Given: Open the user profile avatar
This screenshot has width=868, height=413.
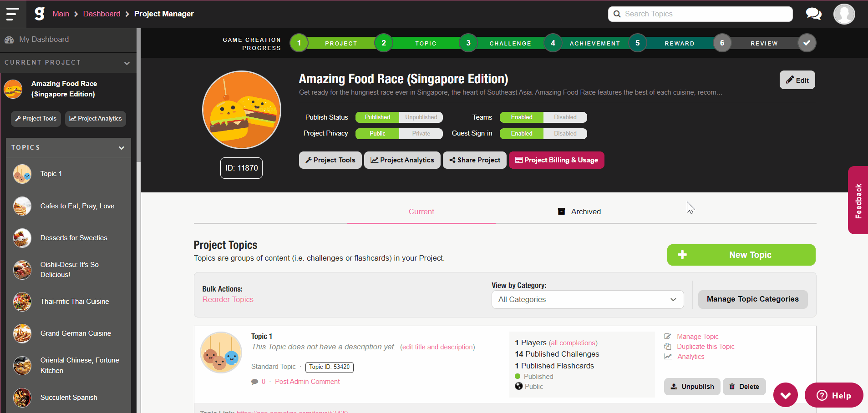Looking at the screenshot, I should pyautogui.click(x=844, y=14).
